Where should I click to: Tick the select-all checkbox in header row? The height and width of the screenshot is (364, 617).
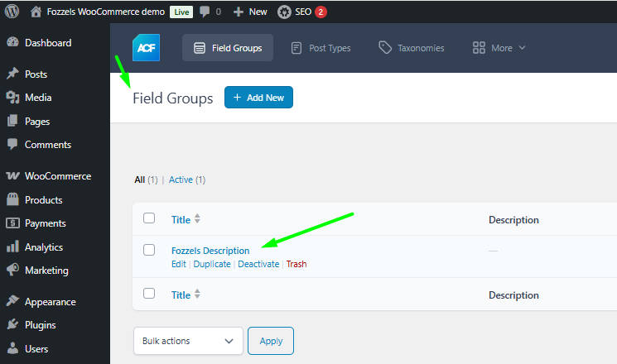[x=149, y=218]
